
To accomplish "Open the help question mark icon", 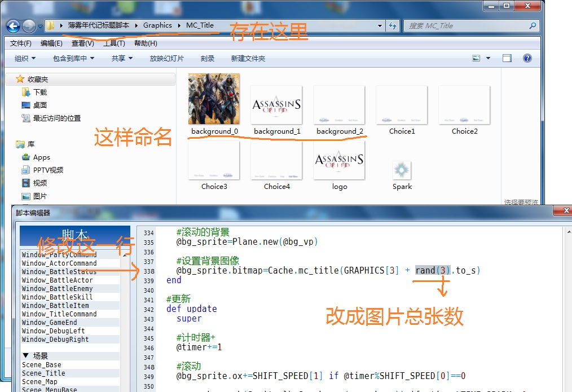I will pos(527,58).
